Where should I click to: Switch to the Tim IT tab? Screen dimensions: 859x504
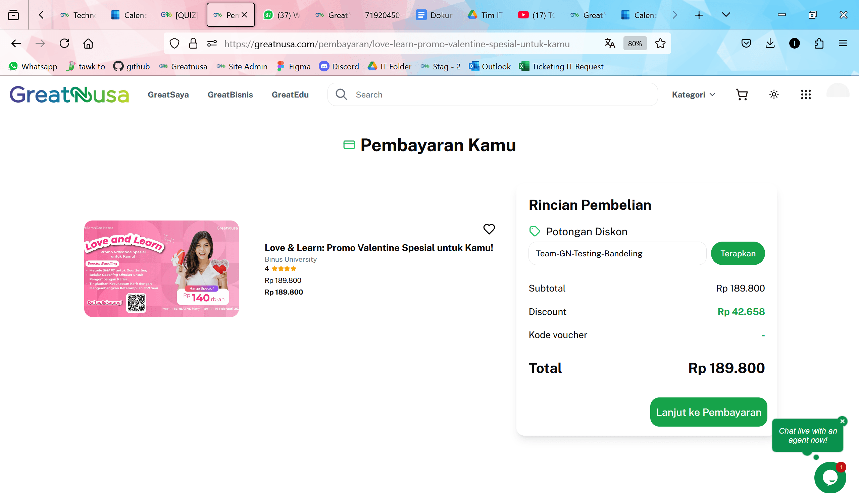tap(486, 15)
